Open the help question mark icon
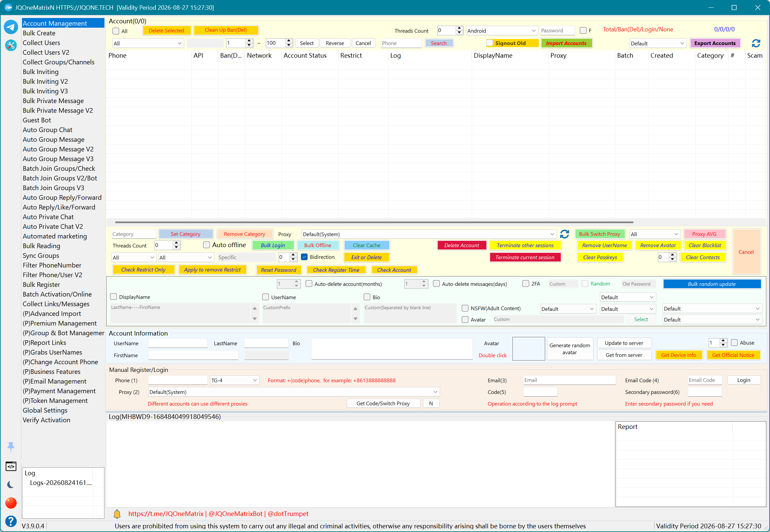 pos(11,521)
